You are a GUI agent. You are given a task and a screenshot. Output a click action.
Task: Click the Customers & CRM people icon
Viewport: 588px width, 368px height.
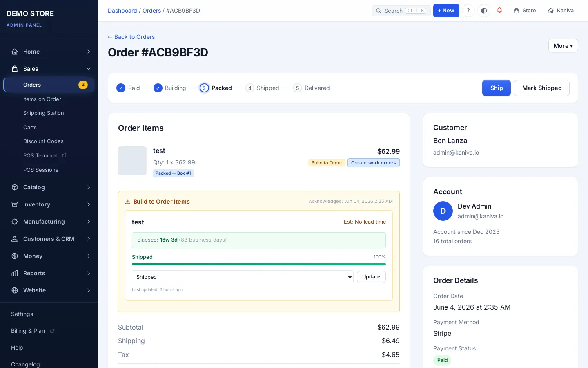[15, 239]
